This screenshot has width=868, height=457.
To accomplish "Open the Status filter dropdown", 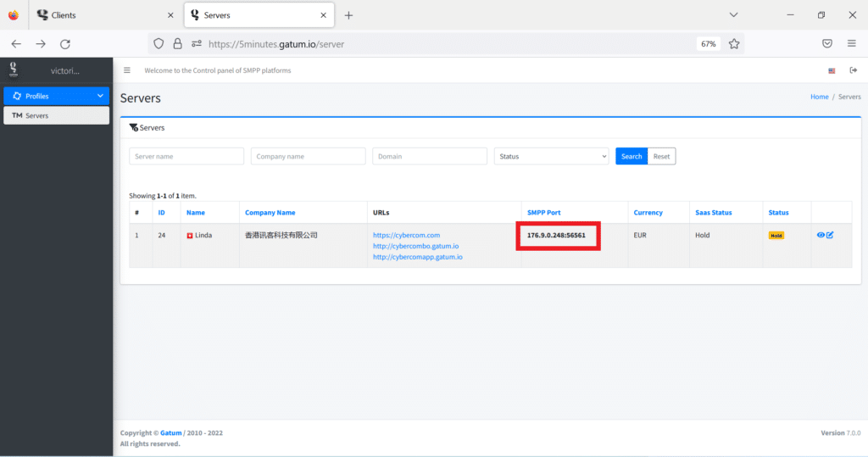I will (551, 156).
